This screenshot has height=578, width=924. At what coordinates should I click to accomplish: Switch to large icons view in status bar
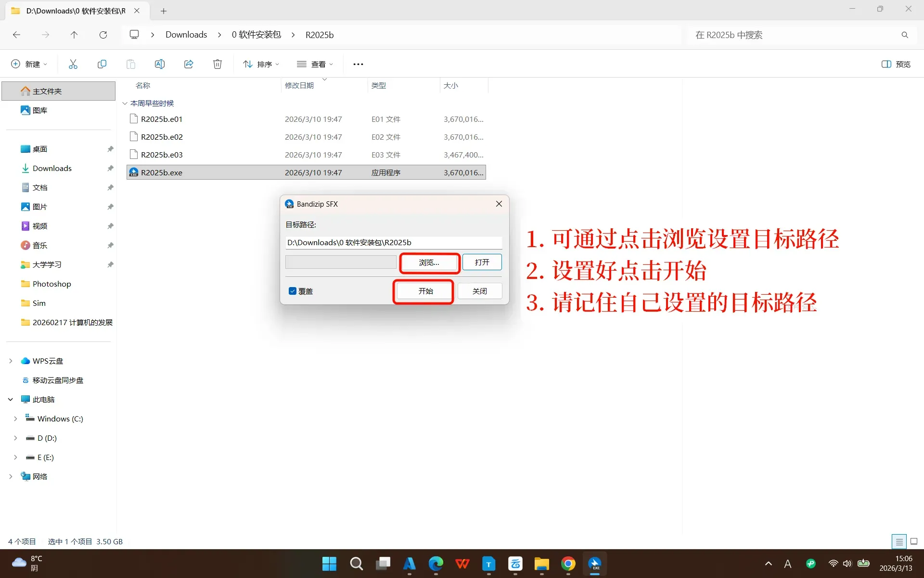coord(914,541)
